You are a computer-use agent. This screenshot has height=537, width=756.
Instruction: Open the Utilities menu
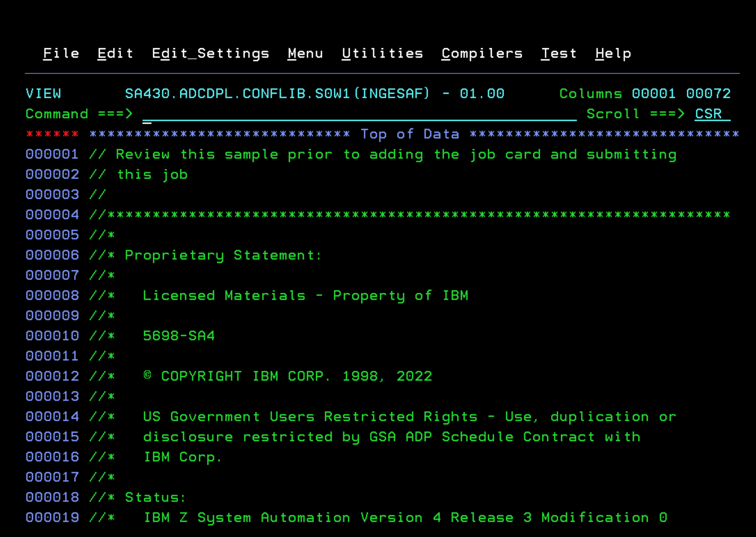pyautogui.click(x=382, y=53)
